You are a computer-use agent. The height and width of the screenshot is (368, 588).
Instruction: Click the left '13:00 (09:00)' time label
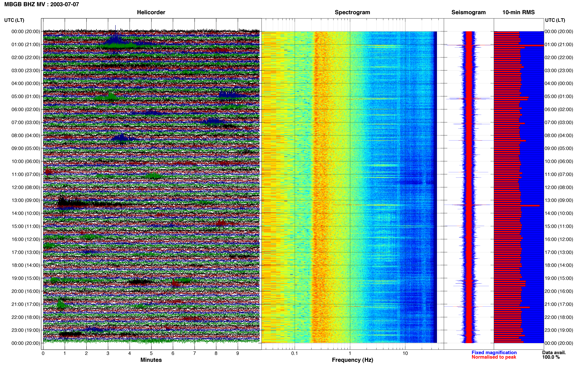[x=26, y=200]
